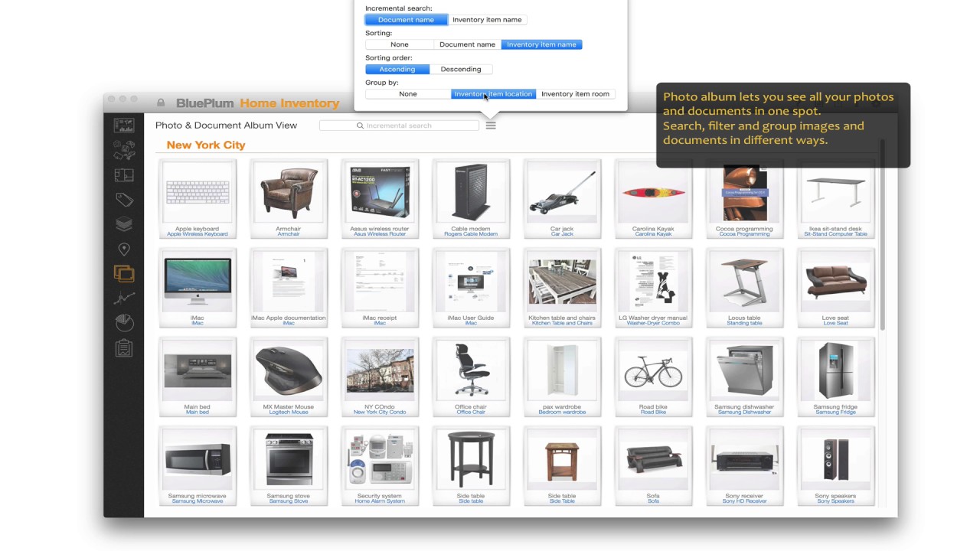
Task: Toggle the view options menu icon beside search
Action: (x=491, y=126)
